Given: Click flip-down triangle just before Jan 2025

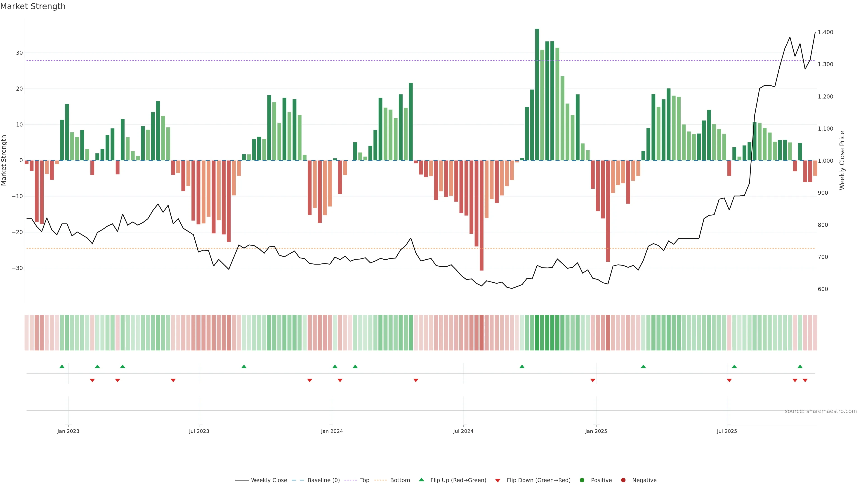Looking at the screenshot, I should [593, 380].
